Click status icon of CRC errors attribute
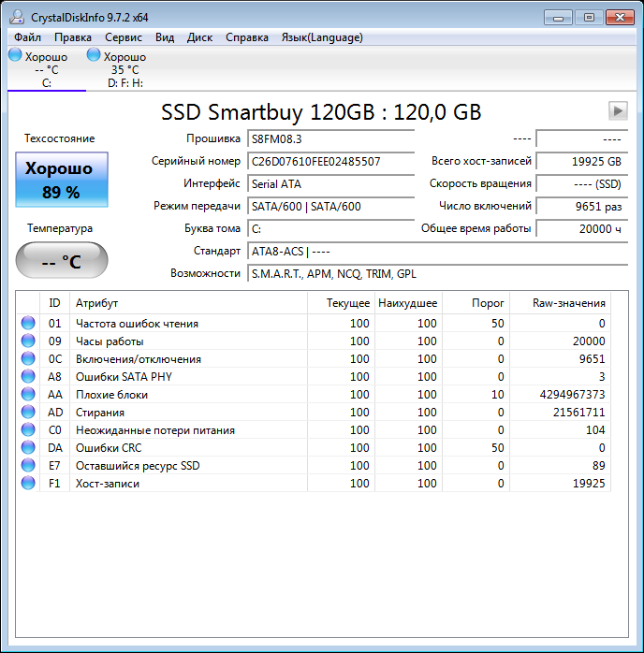The width and height of the screenshot is (644, 653). (x=27, y=448)
